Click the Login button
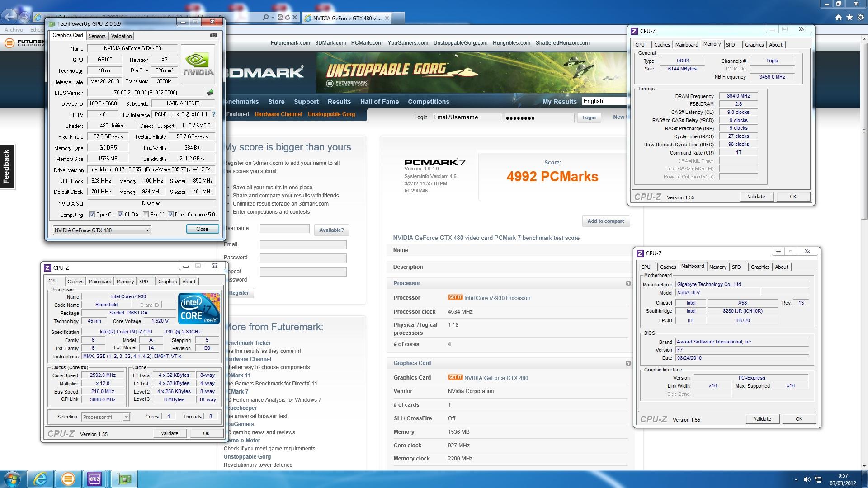 [x=589, y=117]
